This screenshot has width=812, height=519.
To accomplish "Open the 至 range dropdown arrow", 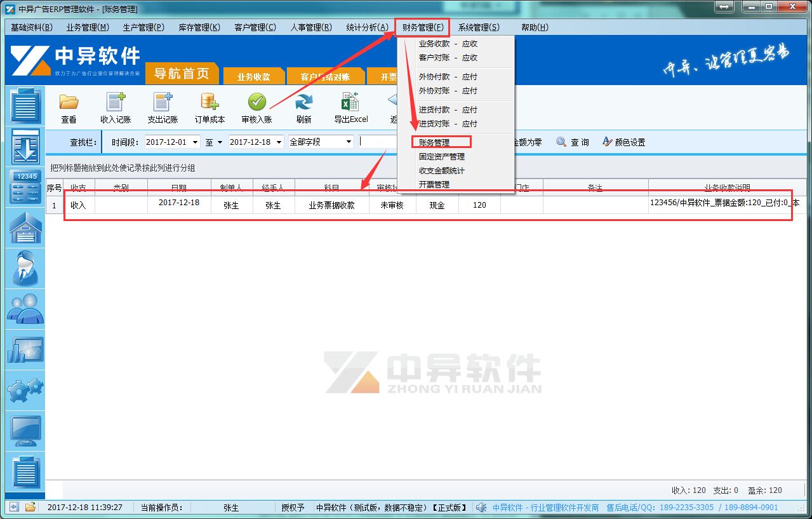I will [220, 142].
